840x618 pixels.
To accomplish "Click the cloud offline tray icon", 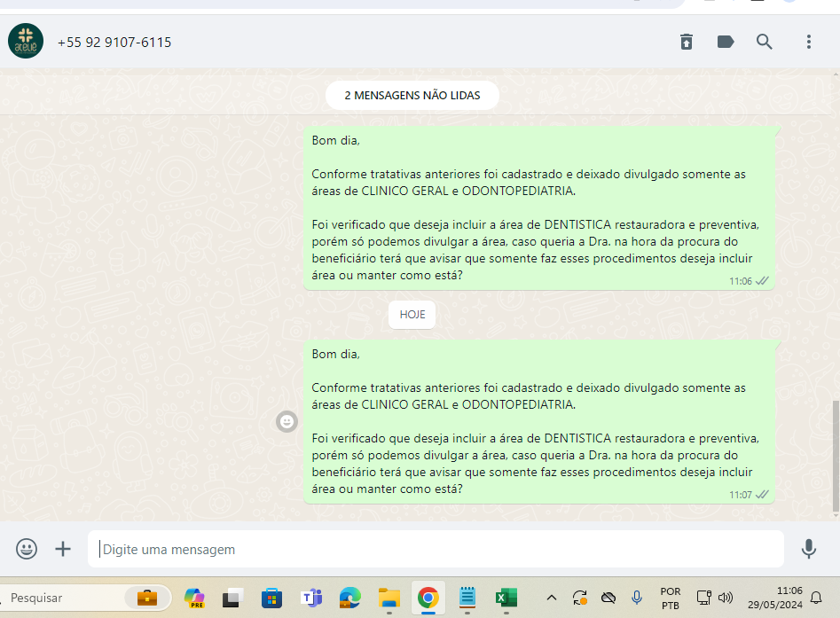I will pyautogui.click(x=608, y=598).
